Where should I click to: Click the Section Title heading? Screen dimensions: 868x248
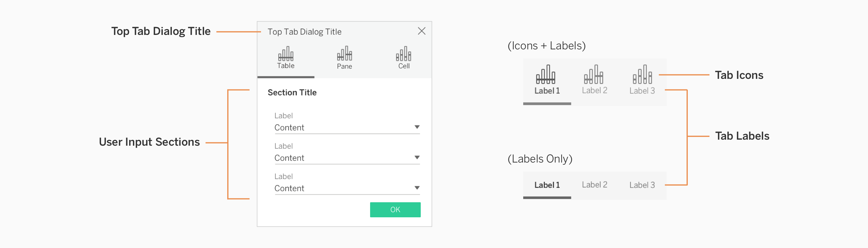point(292,92)
